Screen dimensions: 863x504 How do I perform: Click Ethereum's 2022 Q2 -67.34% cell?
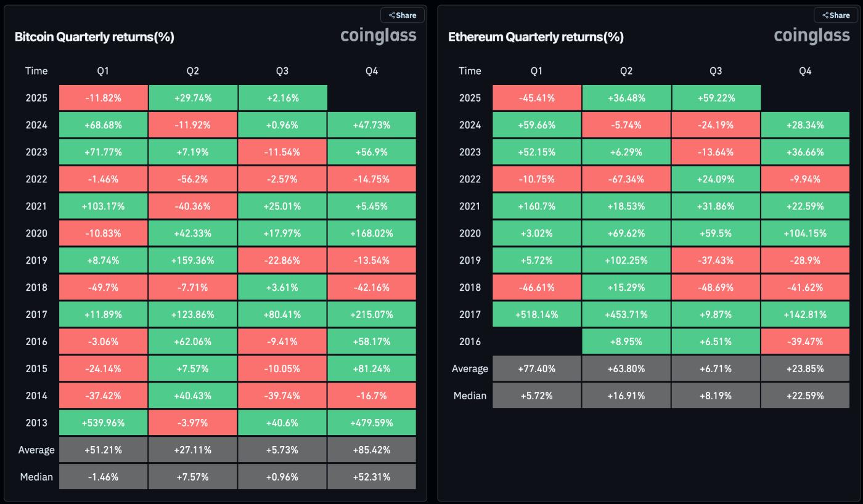(626, 179)
